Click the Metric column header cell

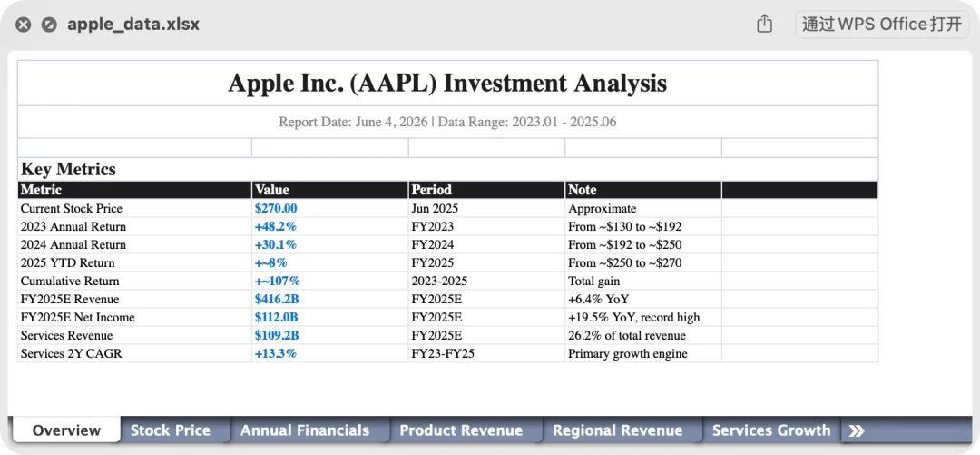(x=134, y=190)
